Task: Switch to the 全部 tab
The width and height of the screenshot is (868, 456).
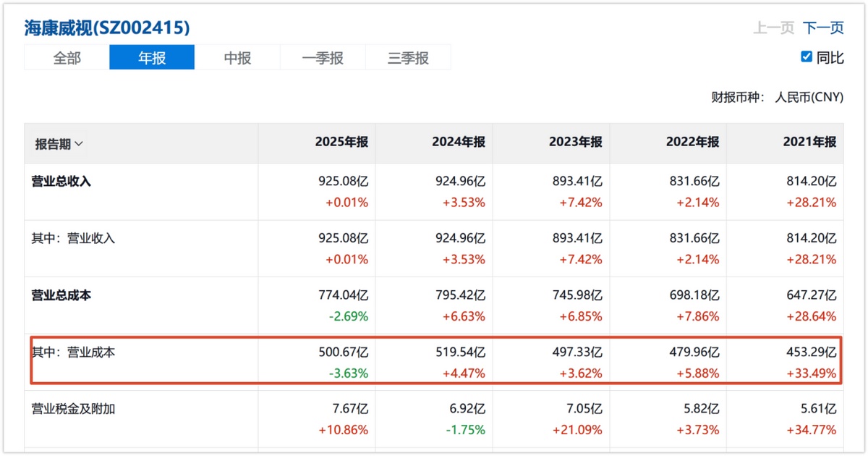Action: click(x=67, y=58)
